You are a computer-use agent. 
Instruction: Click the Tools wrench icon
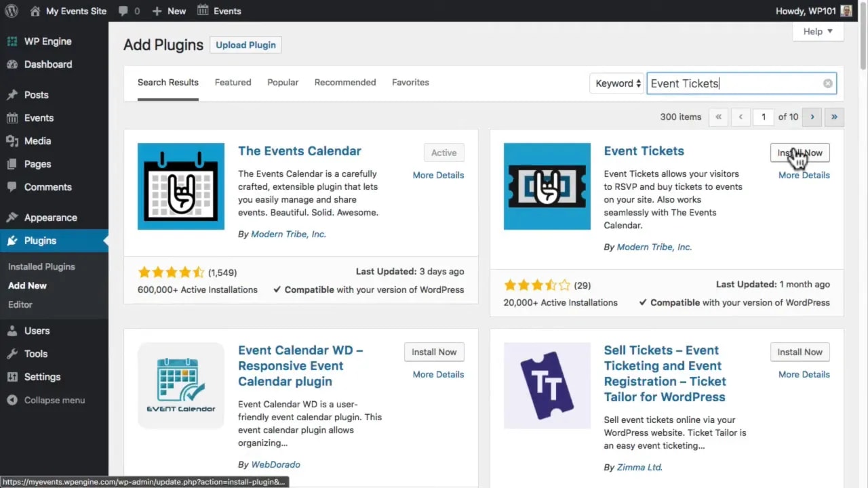click(12, 354)
